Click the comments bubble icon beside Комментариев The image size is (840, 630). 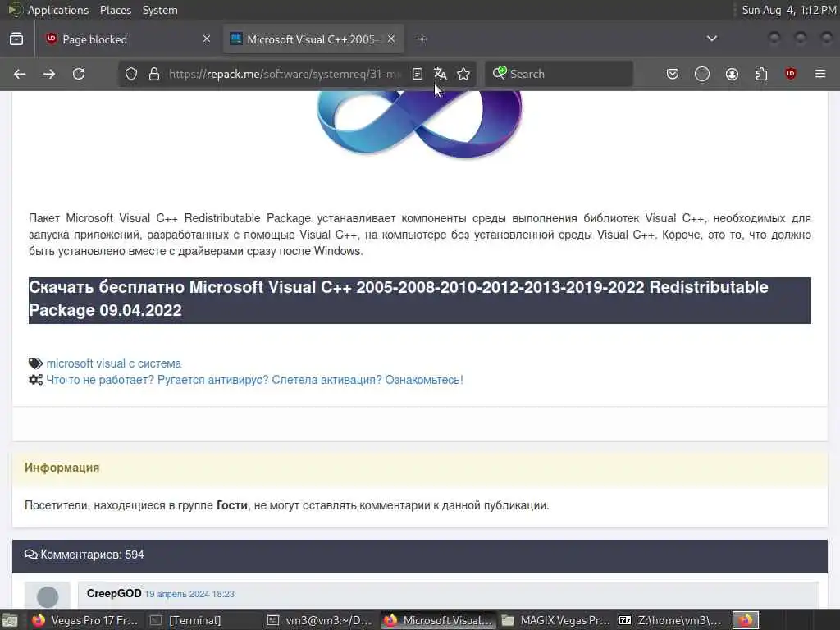click(31, 555)
